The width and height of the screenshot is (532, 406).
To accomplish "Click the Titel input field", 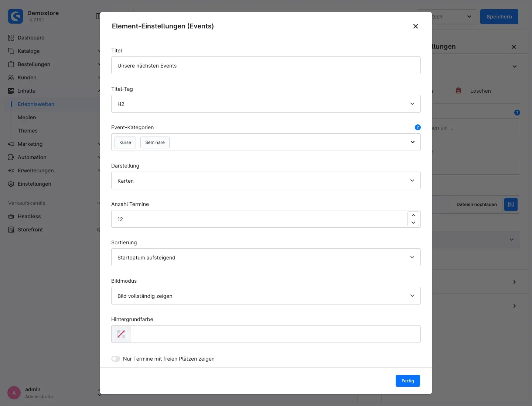I will pos(266,65).
